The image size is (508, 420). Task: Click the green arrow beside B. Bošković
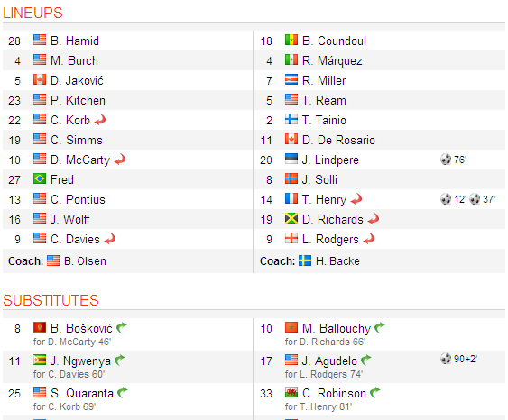tap(122, 327)
